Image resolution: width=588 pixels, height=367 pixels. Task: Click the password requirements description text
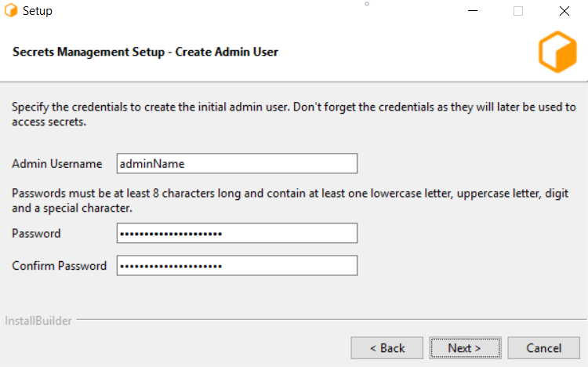(x=290, y=201)
